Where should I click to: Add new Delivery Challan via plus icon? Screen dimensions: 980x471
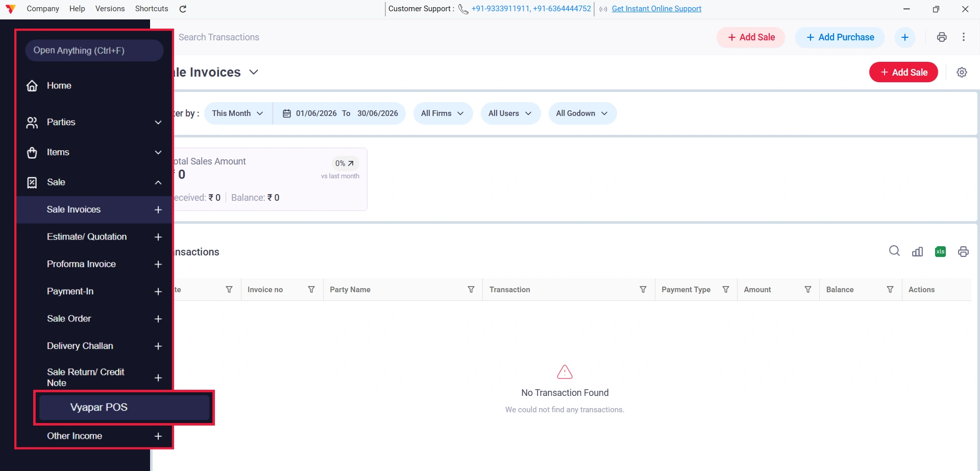point(158,346)
